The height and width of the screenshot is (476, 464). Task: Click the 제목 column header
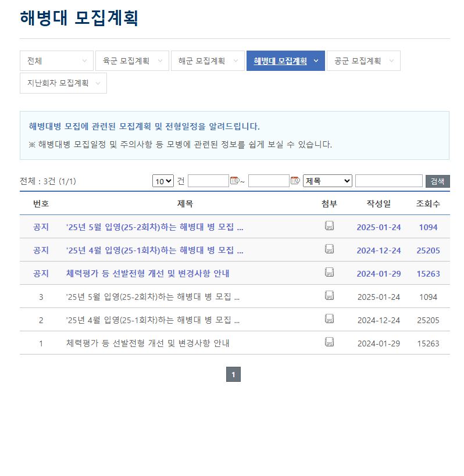[185, 203]
